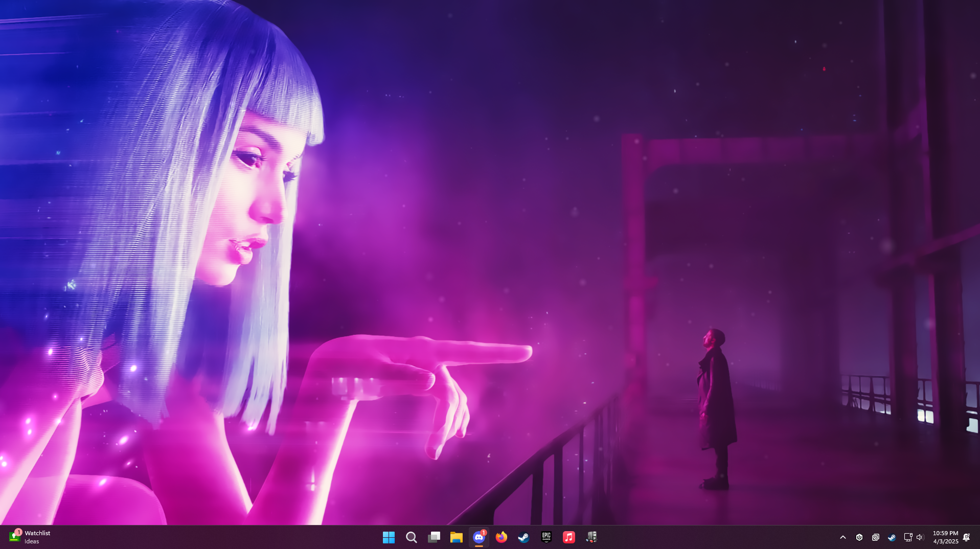This screenshot has width=980, height=549.
Task: Open Discord with one notification
Action: tap(479, 537)
